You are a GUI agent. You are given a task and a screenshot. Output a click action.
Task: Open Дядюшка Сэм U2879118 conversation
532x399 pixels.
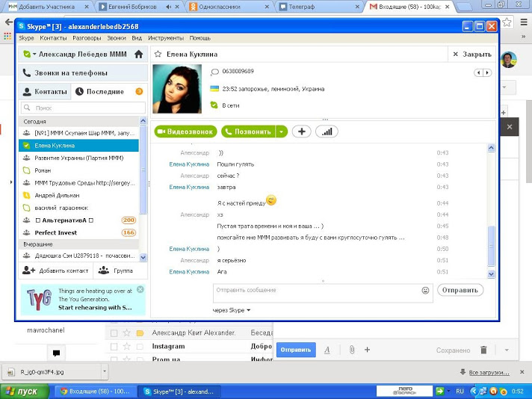(78, 256)
